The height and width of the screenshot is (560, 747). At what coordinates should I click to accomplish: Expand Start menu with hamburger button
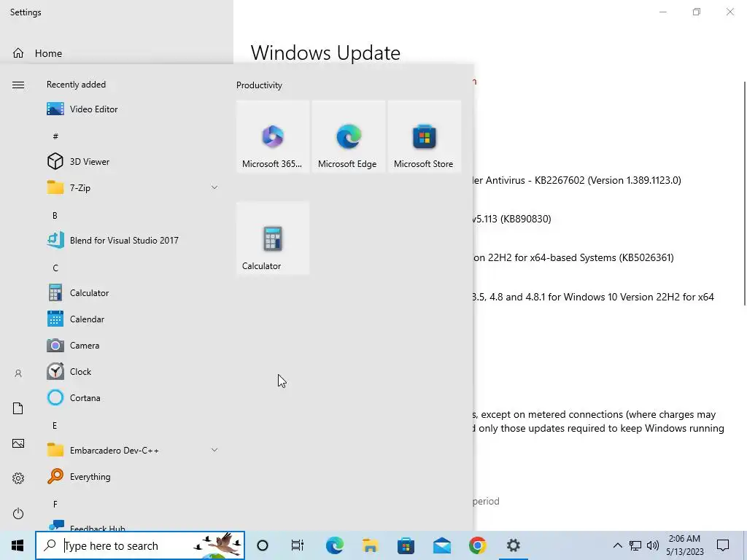(x=18, y=85)
